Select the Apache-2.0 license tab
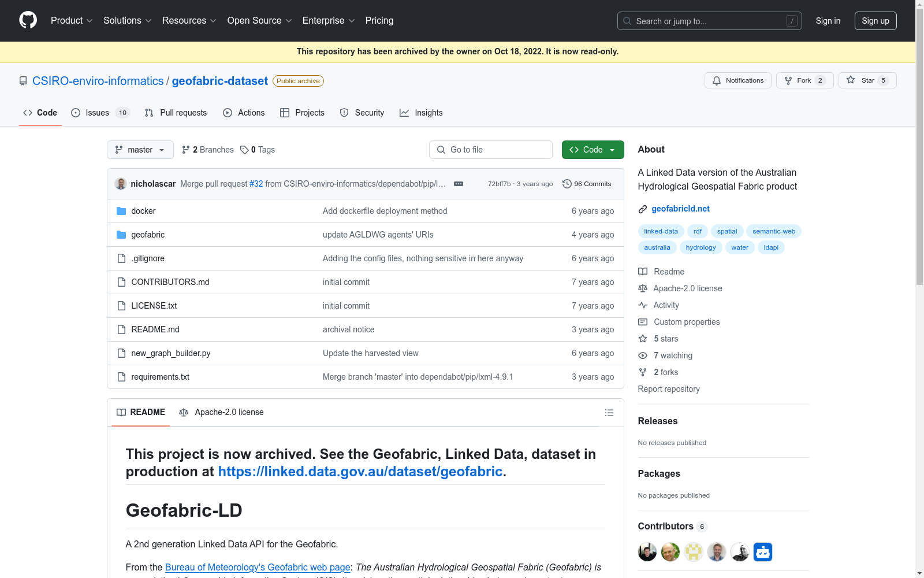The height and width of the screenshot is (578, 924). pos(221,412)
